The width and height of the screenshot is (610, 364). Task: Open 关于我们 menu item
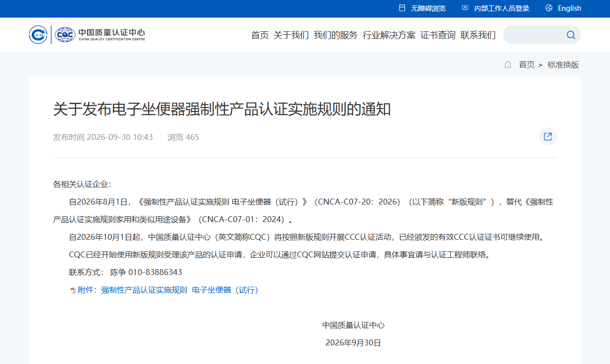[291, 35]
